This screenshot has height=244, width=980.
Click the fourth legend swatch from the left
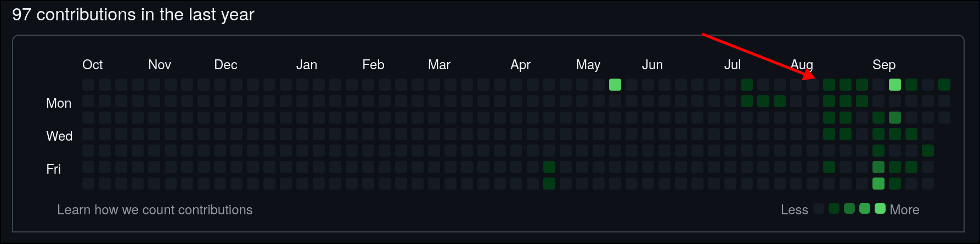point(865,208)
